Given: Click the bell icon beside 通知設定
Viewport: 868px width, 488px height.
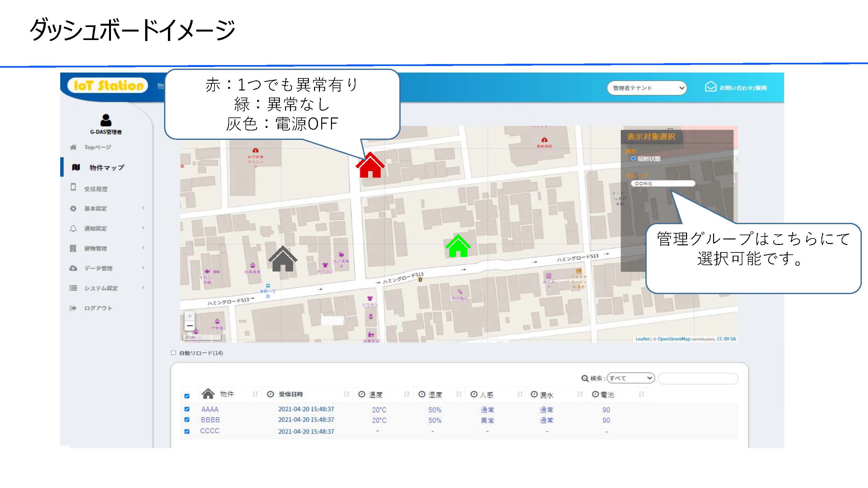Looking at the screenshot, I should (73, 228).
